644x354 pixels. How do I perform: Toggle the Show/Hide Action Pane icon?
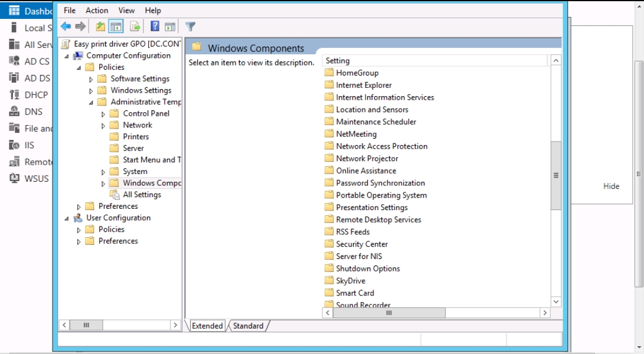pyautogui.click(x=170, y=27)
